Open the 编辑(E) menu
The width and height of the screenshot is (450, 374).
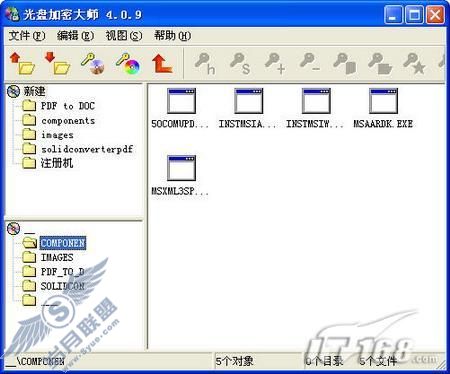click(x=75, y=35)
